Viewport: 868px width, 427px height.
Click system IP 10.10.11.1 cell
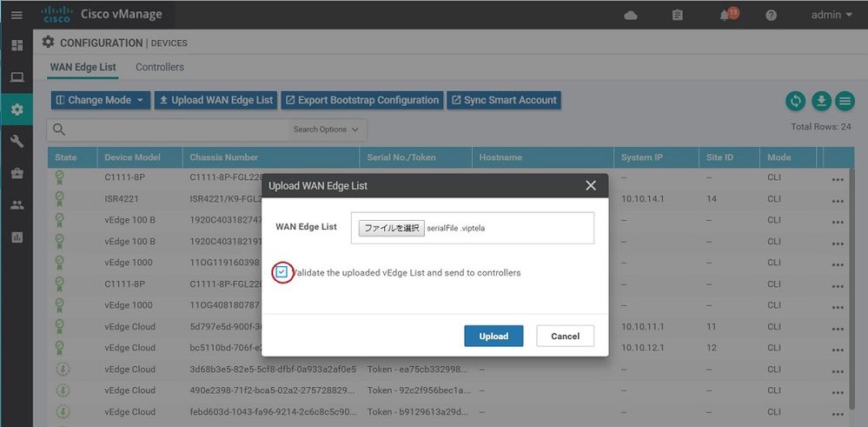(641, 326)
